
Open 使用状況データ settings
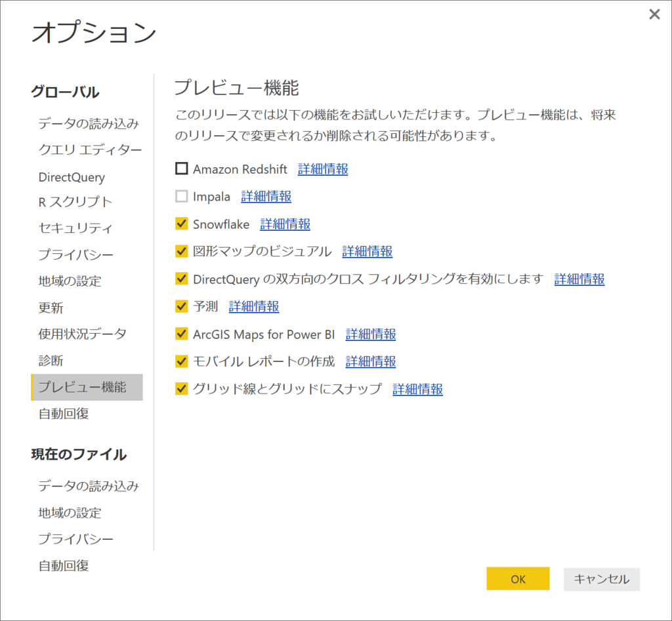click(x=82, y=334)
